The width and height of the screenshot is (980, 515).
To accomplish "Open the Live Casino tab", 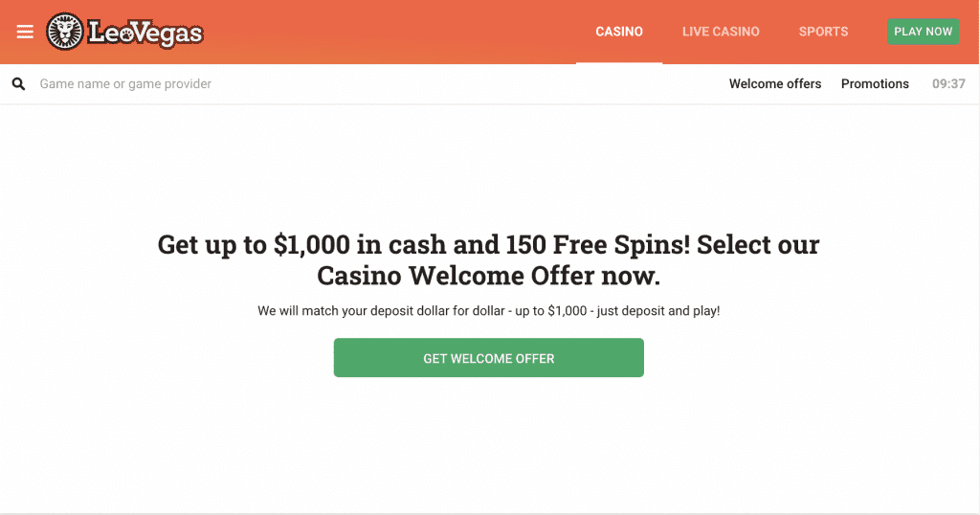I will pos(721,32).
